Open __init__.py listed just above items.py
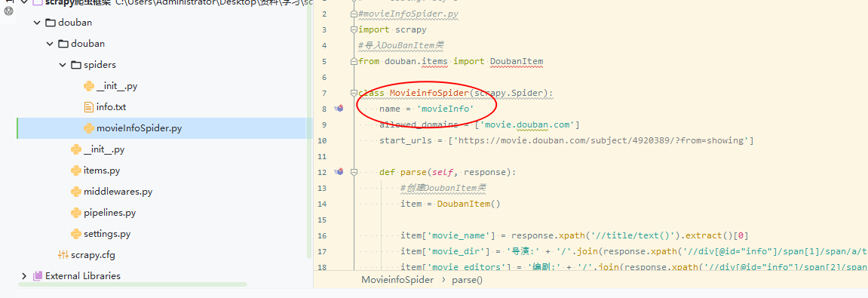868x298 pixels. tap(104, 149)
